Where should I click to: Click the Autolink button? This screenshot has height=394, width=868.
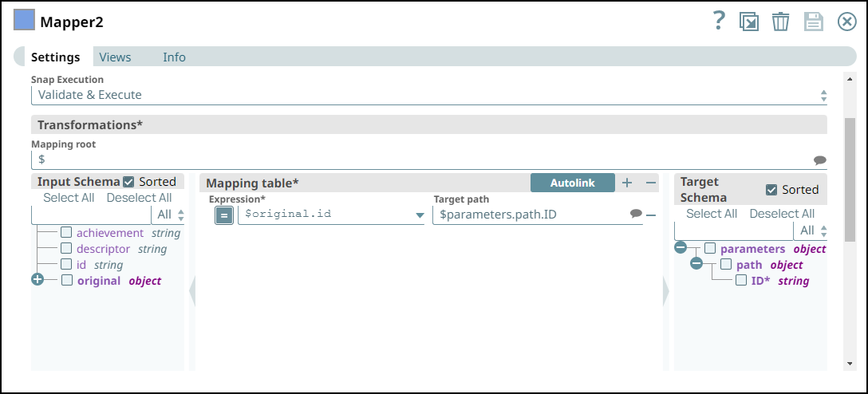pyautogui.click(x=572, y=183)
